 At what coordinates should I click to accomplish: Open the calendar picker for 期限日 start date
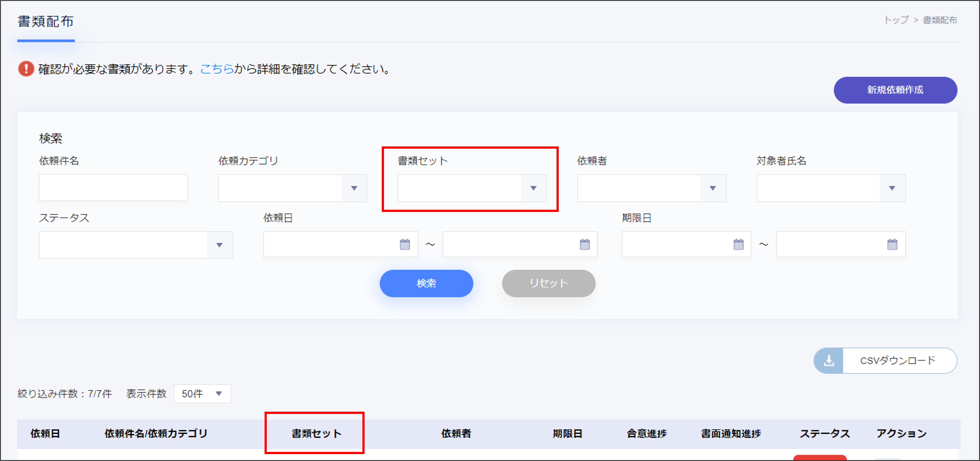(x=738, y=244)
